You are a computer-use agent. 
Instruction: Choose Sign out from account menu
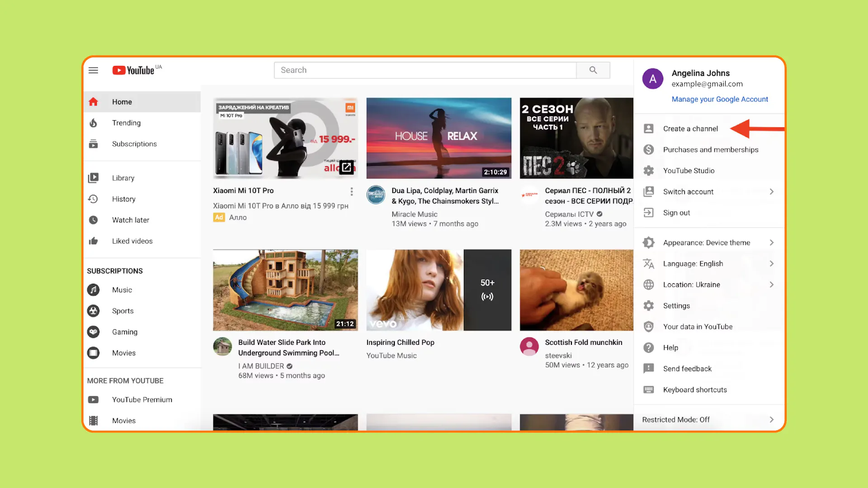tap(676, 213)
